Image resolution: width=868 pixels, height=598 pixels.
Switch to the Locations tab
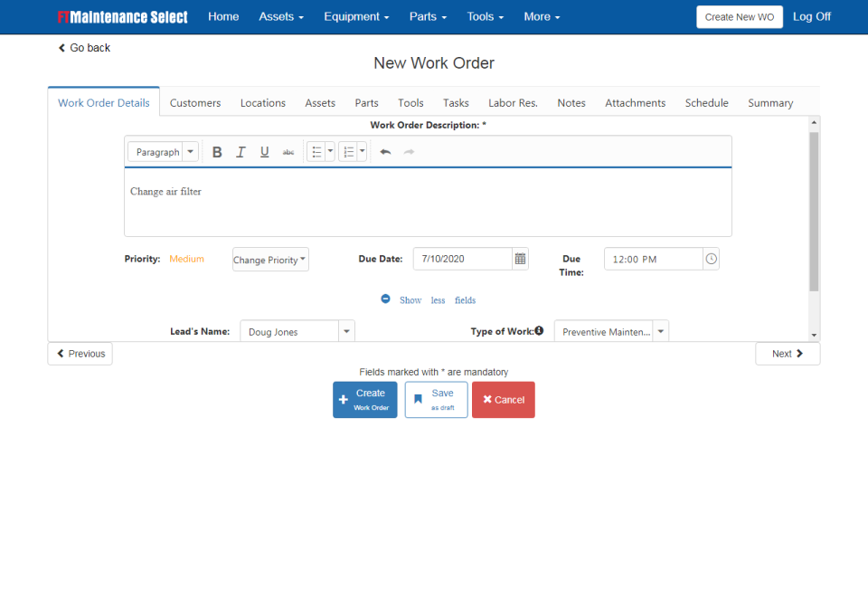point(263,103)
